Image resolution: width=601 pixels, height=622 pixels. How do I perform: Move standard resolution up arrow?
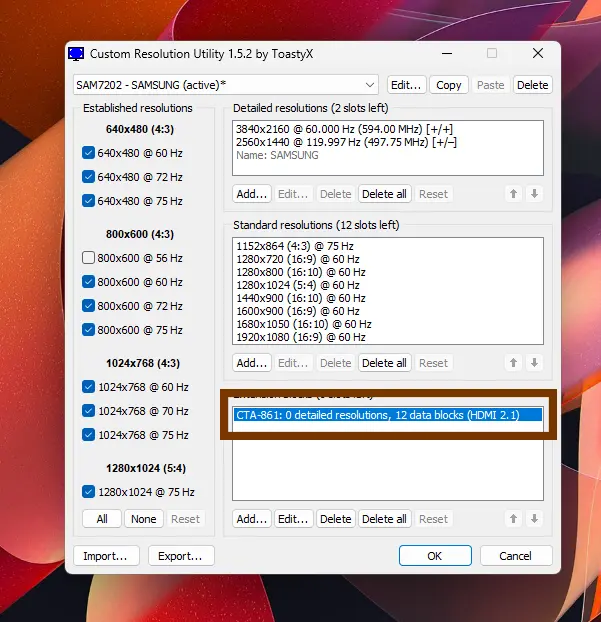tap(513, 363)
